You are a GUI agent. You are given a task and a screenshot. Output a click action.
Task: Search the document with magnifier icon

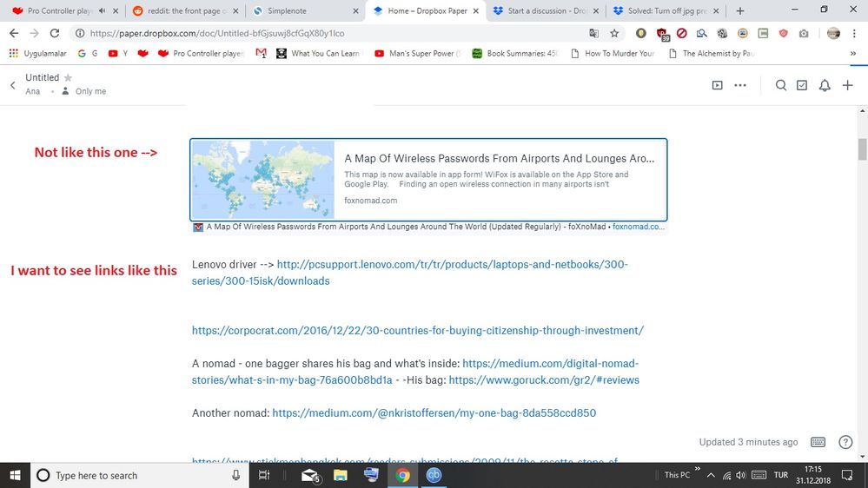click(780, 85)
